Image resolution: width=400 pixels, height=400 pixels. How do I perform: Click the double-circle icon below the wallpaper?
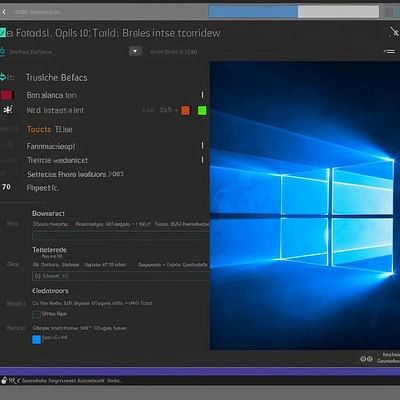(x=366, y=359)
